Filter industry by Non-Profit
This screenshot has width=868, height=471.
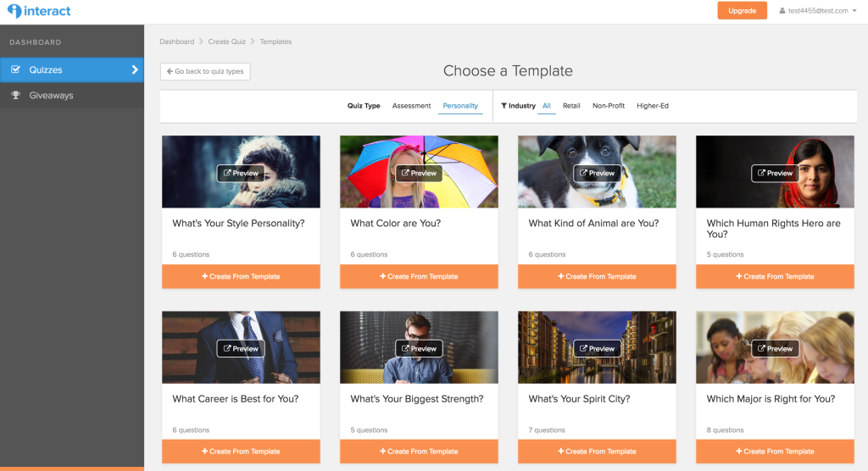coord(609,106)
